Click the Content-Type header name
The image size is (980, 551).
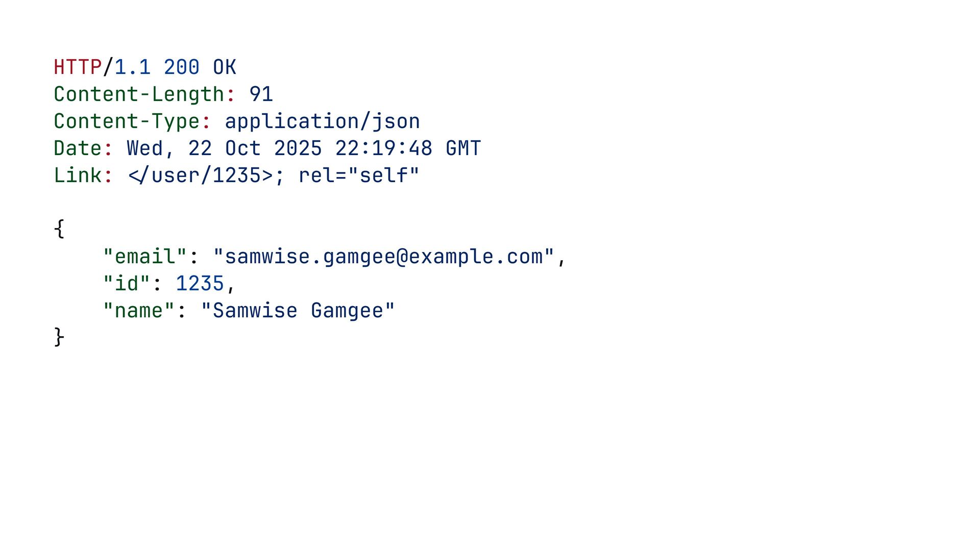tap(127, 121)
